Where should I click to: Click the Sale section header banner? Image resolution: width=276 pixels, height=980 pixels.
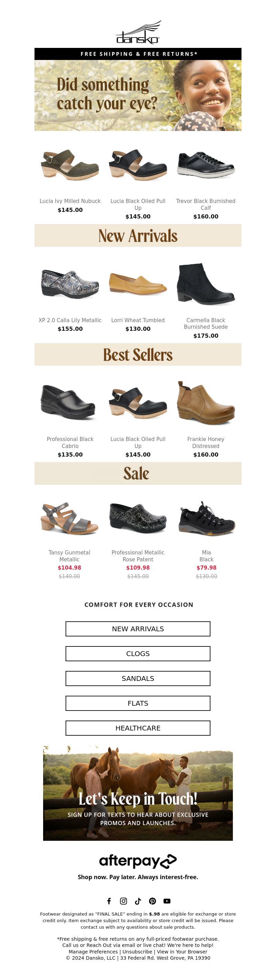[x=138, y=473]
